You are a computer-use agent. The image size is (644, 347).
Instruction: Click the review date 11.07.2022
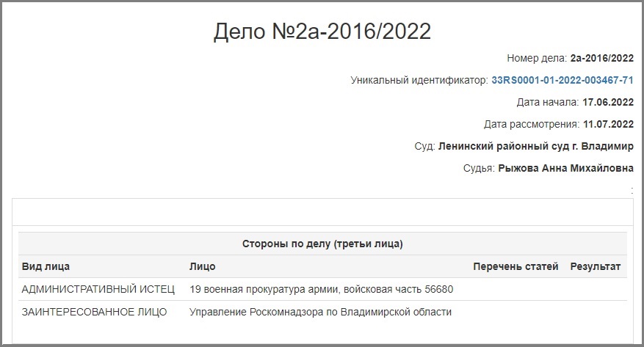(x=608, y=124)
